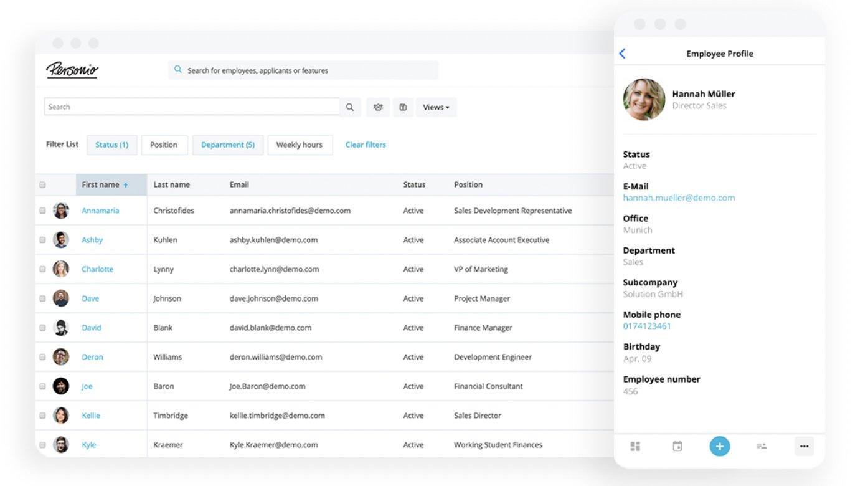Click the 'Financial Consultant' position cell
Screen dimensions: 868x486
click(x=488, y=386)
